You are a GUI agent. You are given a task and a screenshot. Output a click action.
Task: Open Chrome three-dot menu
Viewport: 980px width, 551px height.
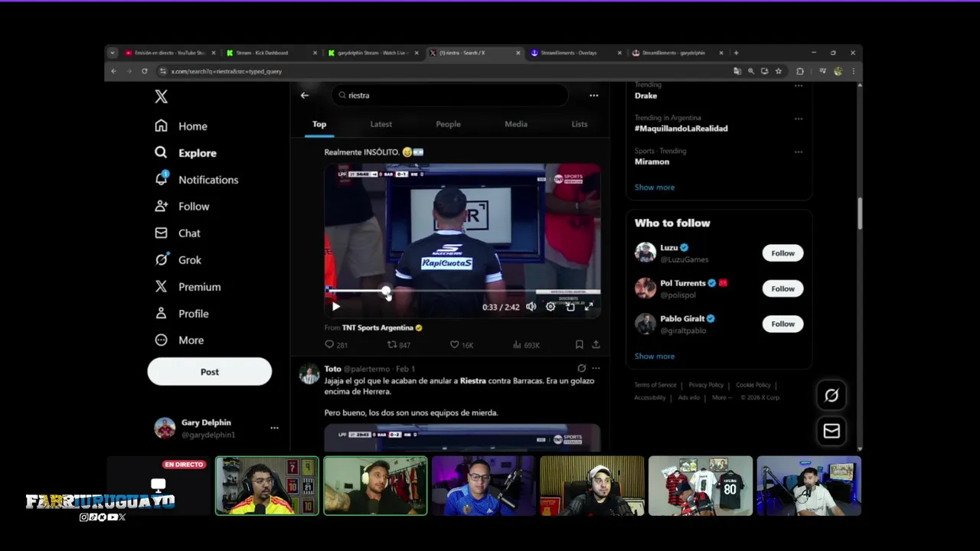[x=853, y=71]
